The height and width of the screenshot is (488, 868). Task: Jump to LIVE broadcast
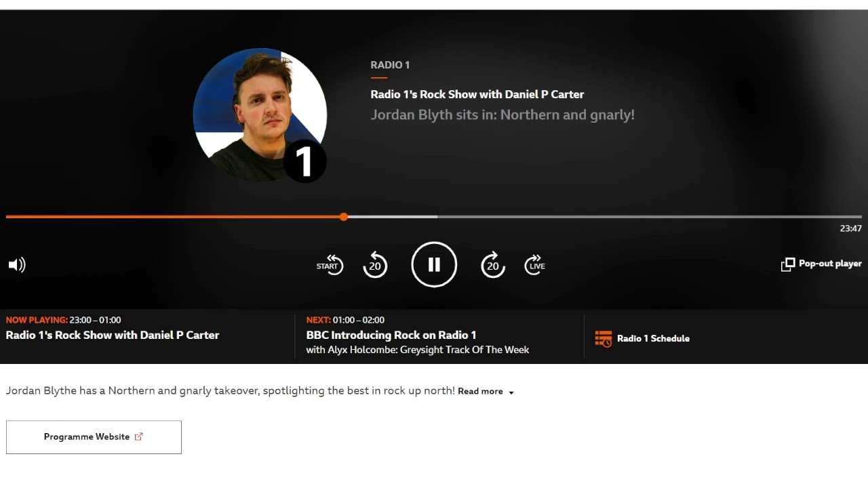[x=535, y=265]
